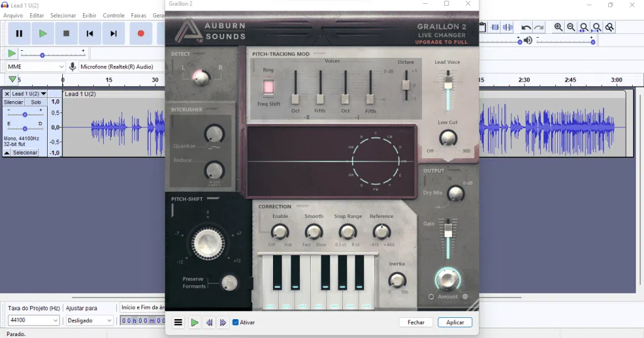Screen dimensions: 644x338
Task: Toggle the Bitcrusher section enable bar
Action: pos(211,109)
